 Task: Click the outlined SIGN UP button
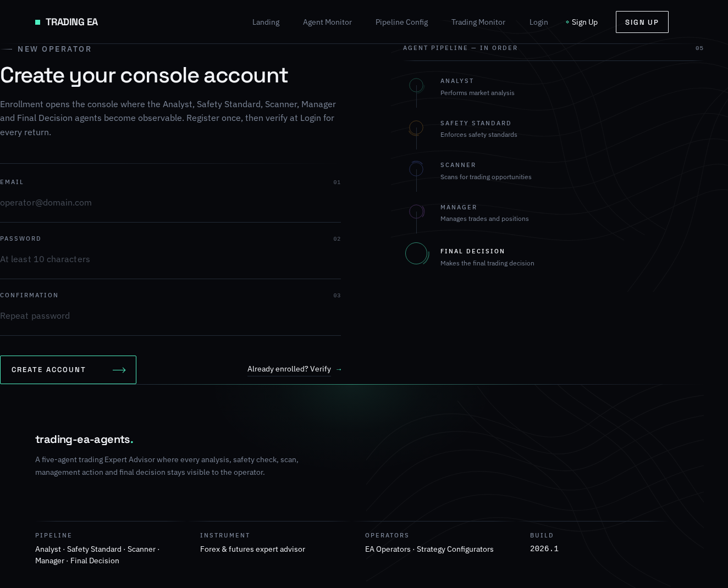coord(642,22)
